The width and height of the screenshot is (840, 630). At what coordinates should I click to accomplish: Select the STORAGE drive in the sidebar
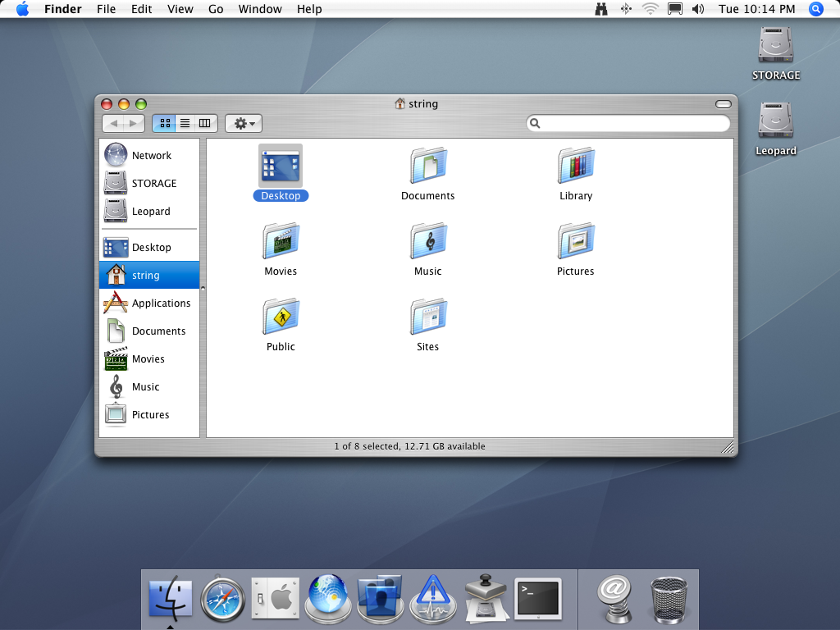tap(149, 183)
